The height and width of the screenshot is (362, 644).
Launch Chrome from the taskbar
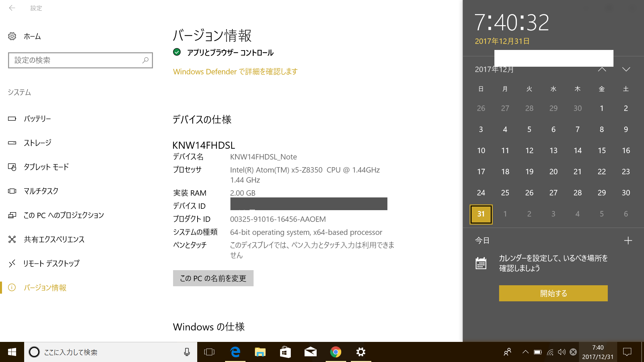335,352
